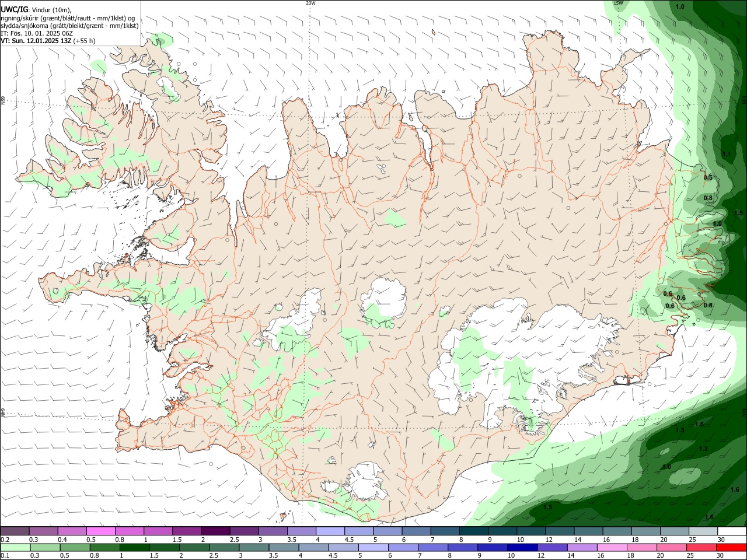Click the 'VT: Sun. 12.01.2025 13Z (+55 h)' line
The image size is (747, 560).
tap(48, 41)
